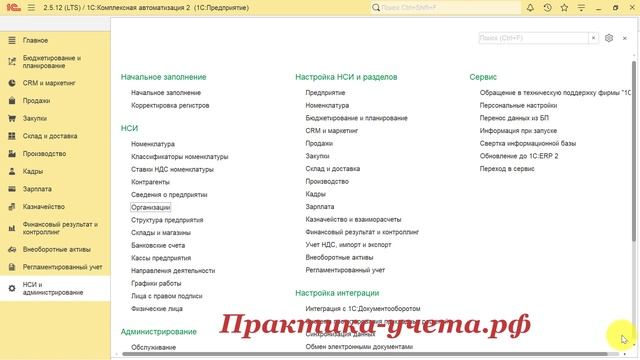Viewport: 640px width, 360px height.
Task: Open the history clock icon
Action: (x=547, y=7)
